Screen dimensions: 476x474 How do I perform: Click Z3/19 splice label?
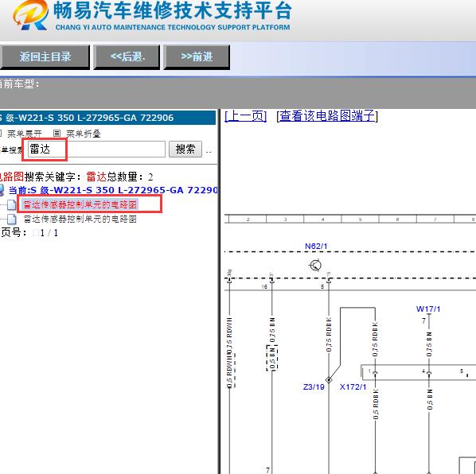(314, 387)
